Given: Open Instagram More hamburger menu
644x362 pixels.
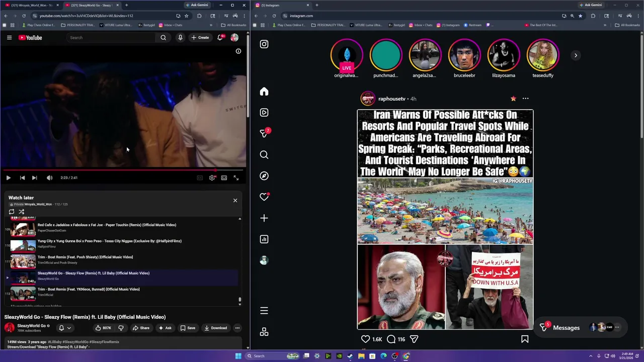Looking at the screenshot, I should click(x=264, y=311).
